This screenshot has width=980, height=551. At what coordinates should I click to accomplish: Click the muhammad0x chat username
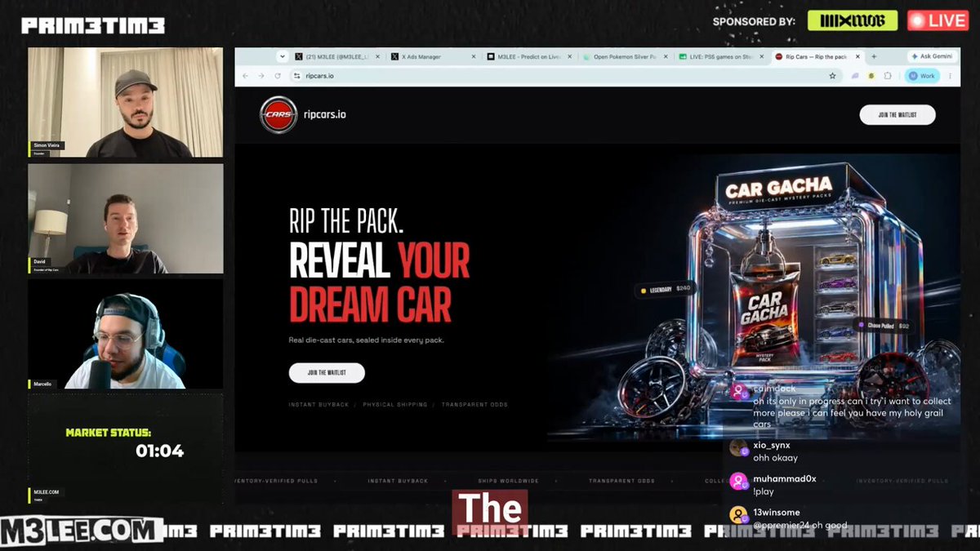pyautogui.click(x=784, y=478)
